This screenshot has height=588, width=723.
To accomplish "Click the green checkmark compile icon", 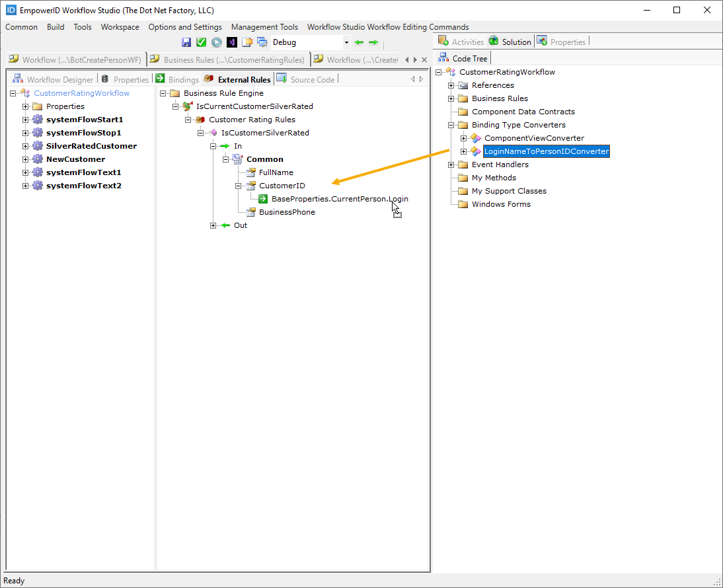I will coord(202,42).
